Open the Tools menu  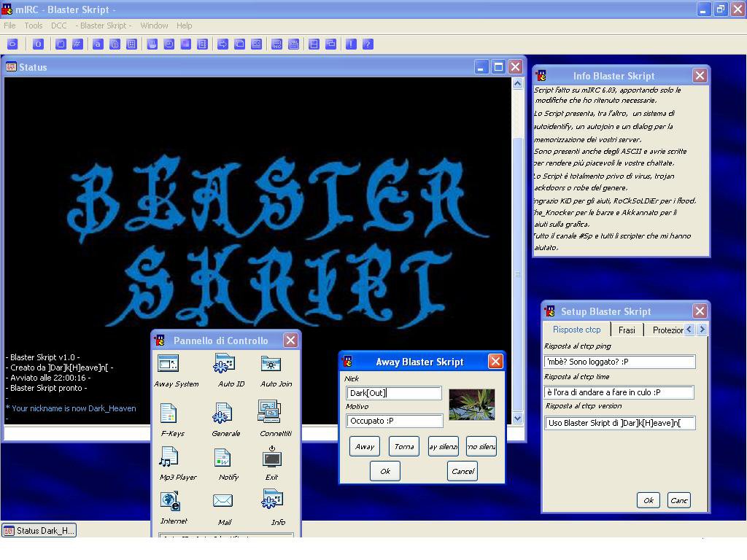[34, 26]
